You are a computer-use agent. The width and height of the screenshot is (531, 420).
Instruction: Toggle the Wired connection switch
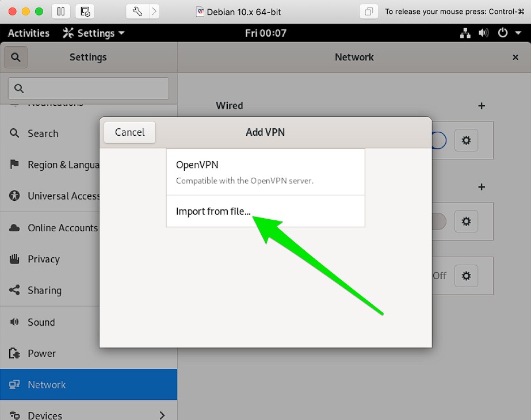point(439,140)
